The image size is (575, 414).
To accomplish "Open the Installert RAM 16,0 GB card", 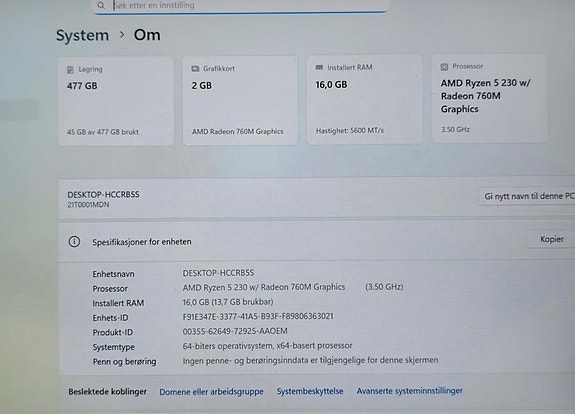I will 365,99.
